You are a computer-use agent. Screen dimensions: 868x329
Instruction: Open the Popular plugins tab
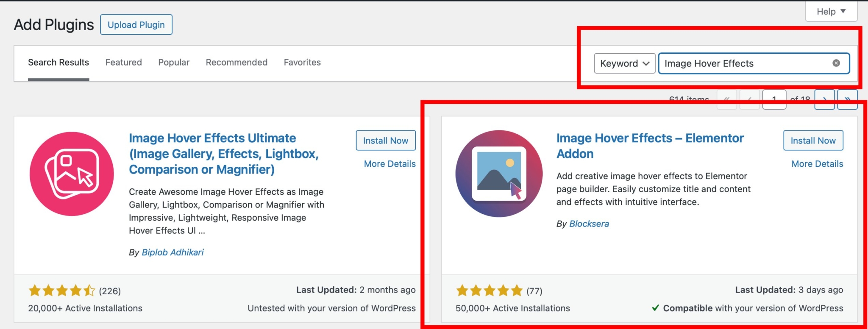174,62
